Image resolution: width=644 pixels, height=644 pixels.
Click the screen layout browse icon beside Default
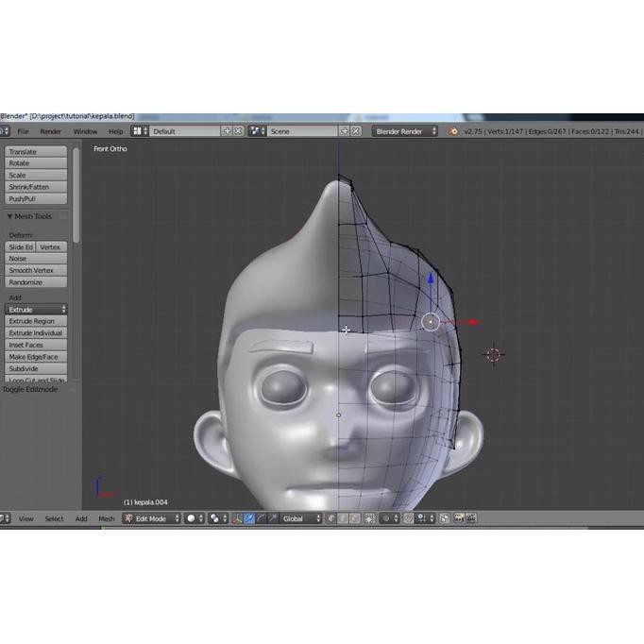click(x=139, y=131)
